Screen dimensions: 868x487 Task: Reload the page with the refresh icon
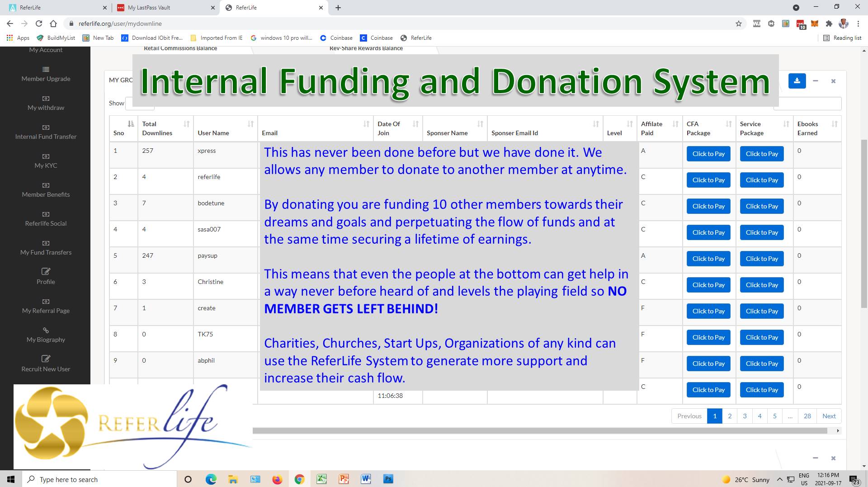[39, 24]
